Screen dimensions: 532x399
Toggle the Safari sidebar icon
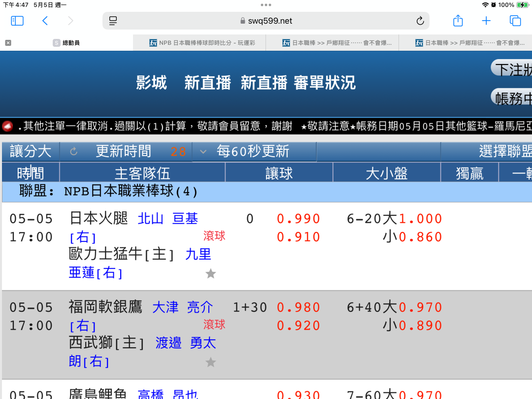click(x=17, y=21)
